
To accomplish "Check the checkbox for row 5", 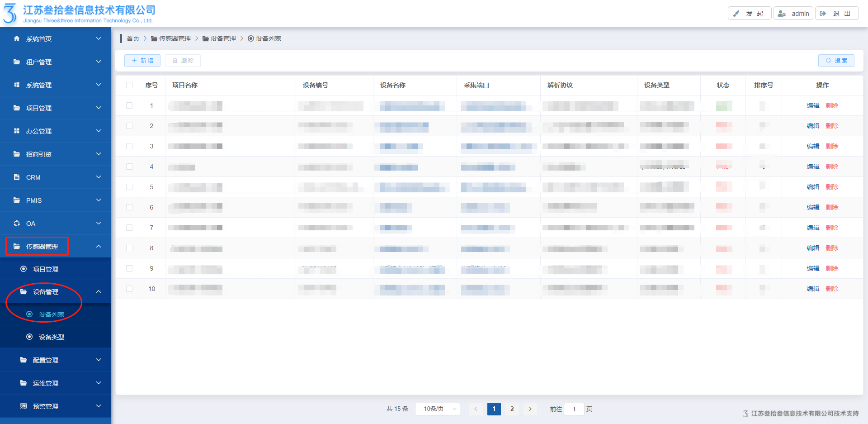I will pos(129,187).
